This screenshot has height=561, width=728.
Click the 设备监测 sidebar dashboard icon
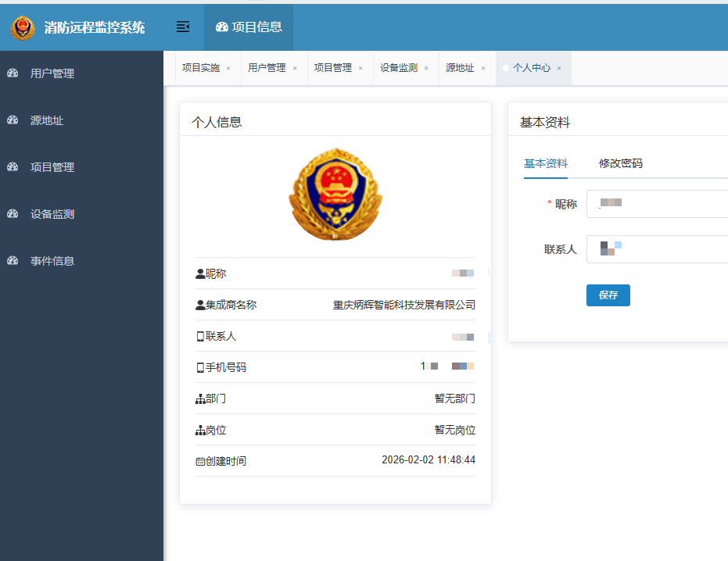point(13,214)
